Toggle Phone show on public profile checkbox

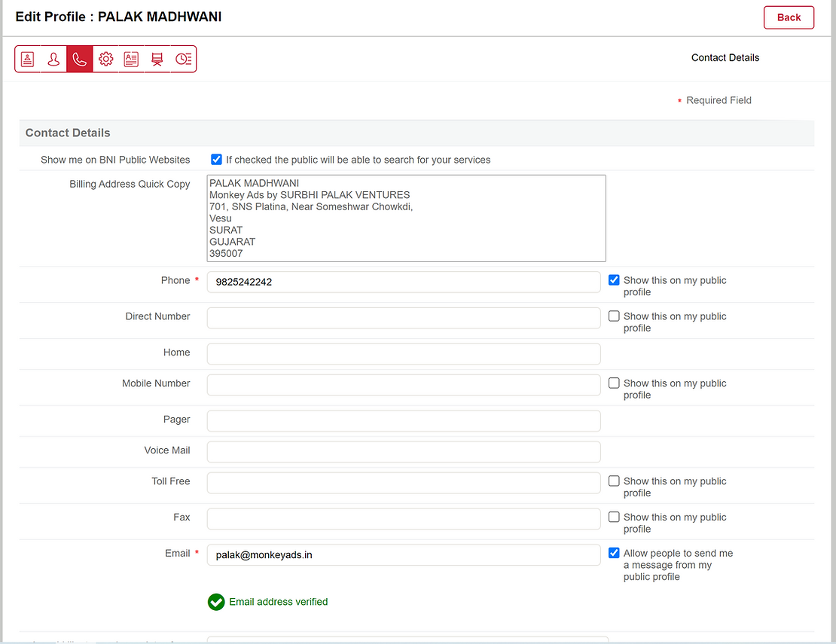614,280
